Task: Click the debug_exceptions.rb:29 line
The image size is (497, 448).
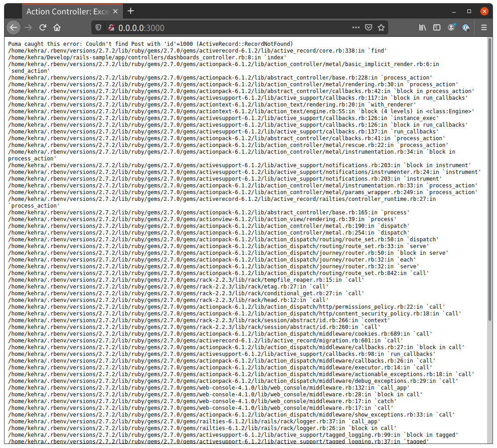Action: [233, 381]
